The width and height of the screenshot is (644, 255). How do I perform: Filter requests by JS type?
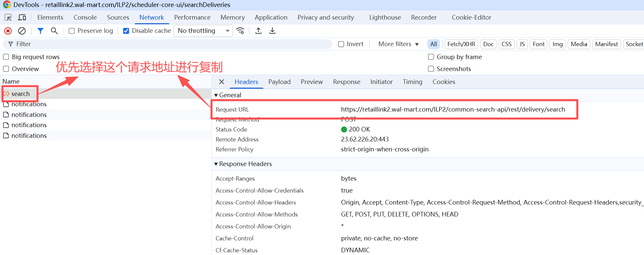pos(522,44)
